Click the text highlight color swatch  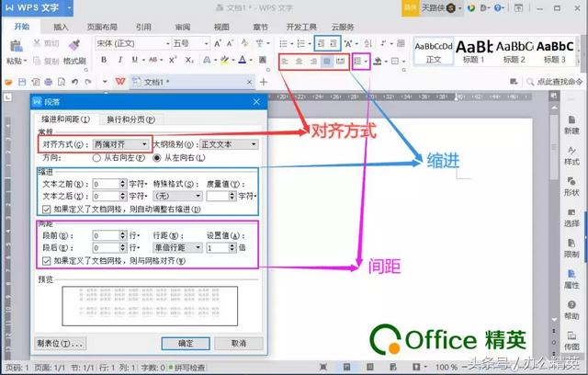(224, 60)
